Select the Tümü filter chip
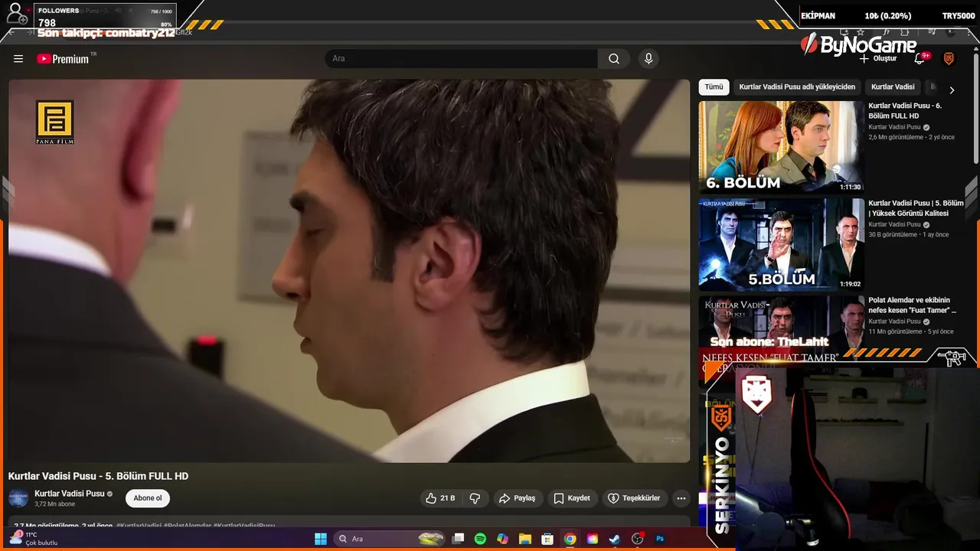The width and height of the screenshot is (980, 551). tap(714, 87)
